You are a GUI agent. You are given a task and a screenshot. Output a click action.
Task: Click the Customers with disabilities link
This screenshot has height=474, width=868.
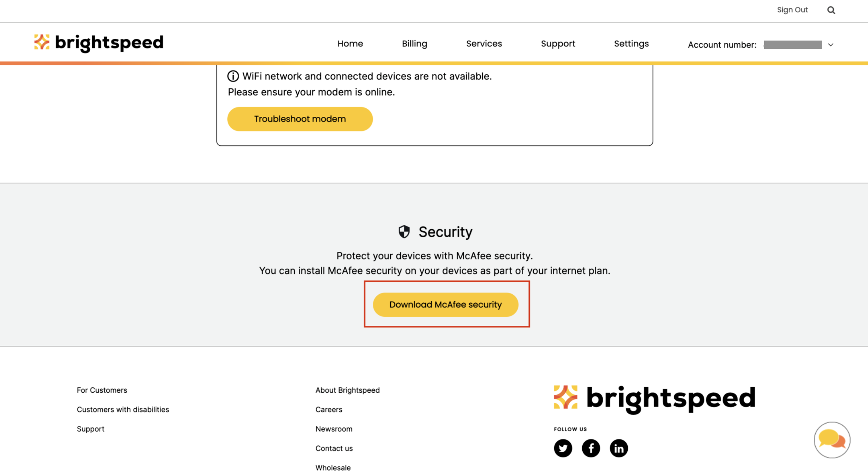[x=123, y=409]
